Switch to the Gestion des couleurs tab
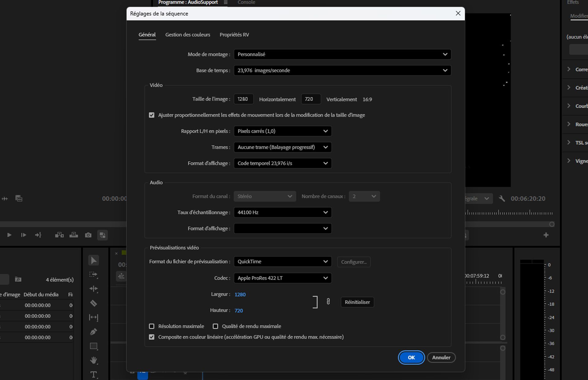The height and width of the screenshot is (380, 588). (187, 35)
